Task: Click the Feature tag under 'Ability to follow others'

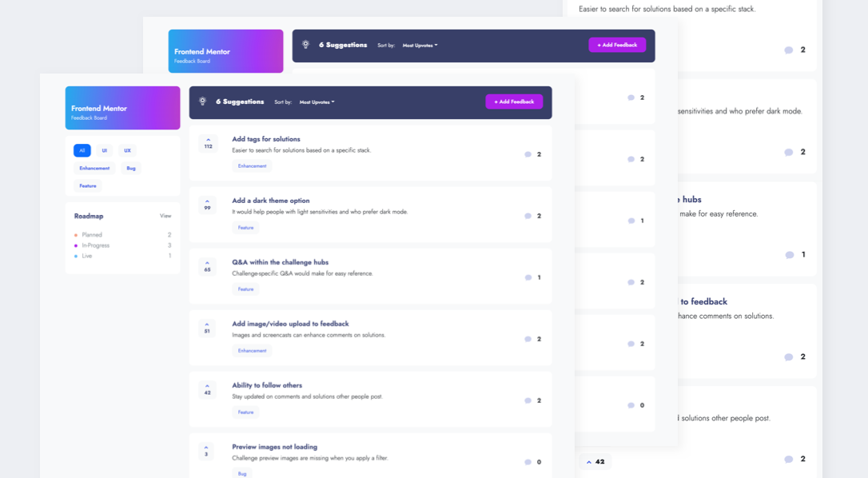Action: coord(246,412)
